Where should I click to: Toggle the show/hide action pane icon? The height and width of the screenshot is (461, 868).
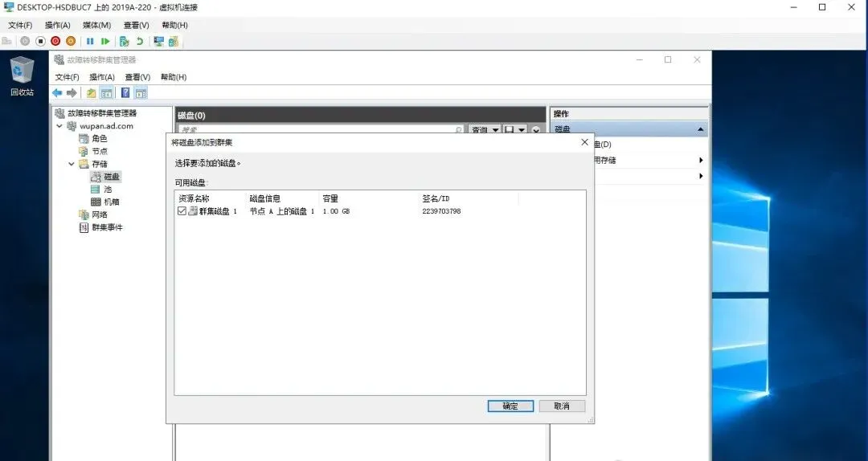coord(141,93)
